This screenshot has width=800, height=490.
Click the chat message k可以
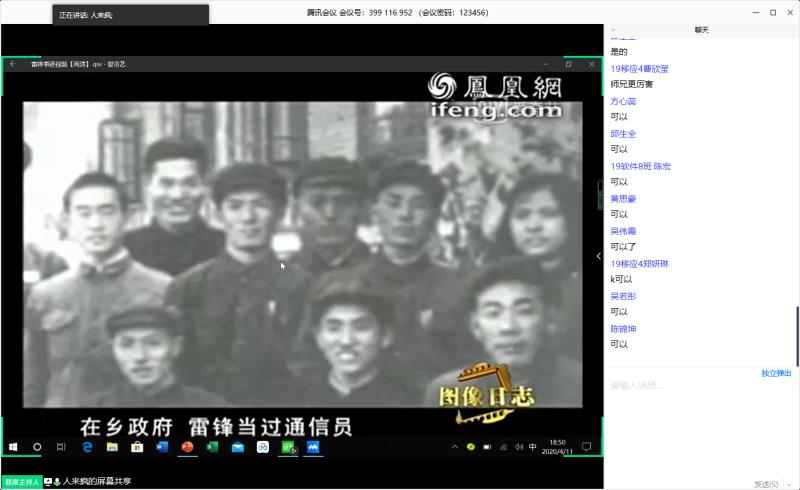tap(621, 279)
